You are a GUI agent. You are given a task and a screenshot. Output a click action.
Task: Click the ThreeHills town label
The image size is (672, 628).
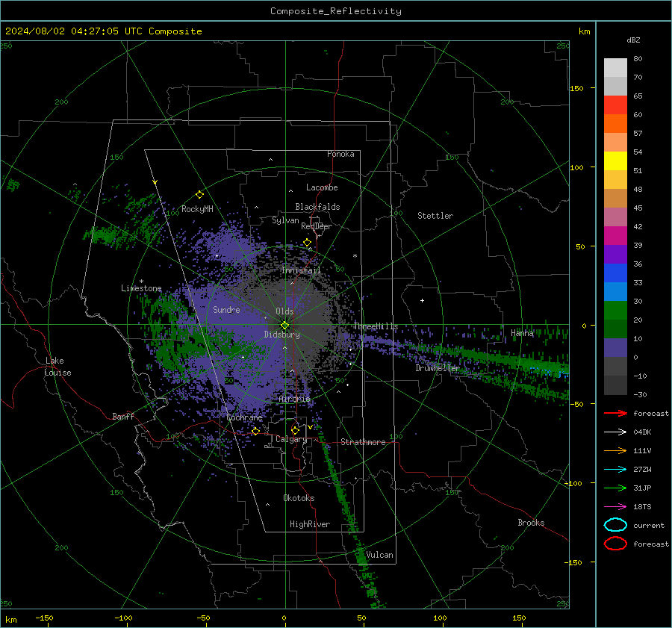(x=376, y=326)
